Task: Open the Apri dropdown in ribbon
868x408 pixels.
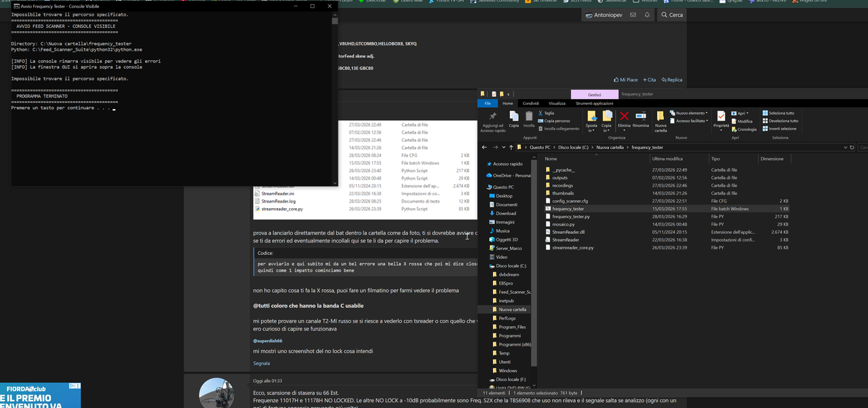Action: pyautogui.click(x=741, y=113)
